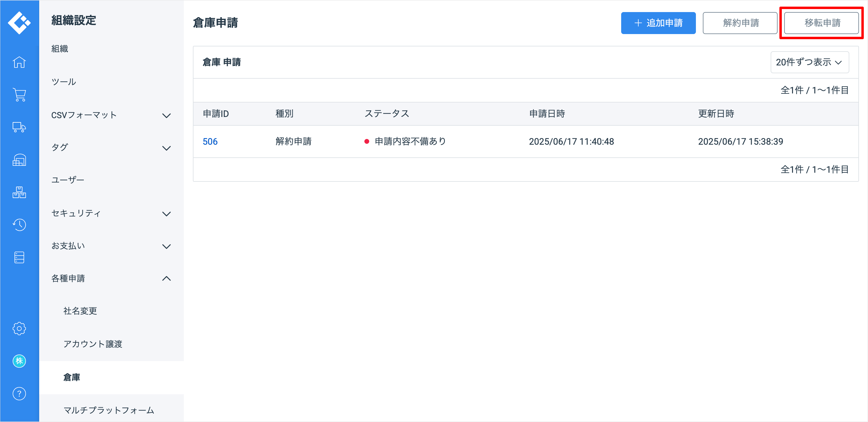The image size is (868, 422).
Task: Open application ID 506 link
Action: pos(210,142)
